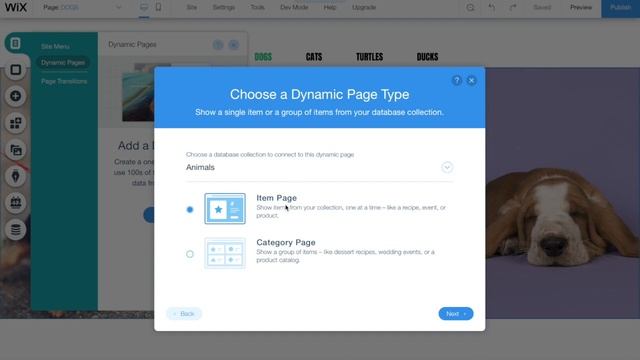Click the DUCKS navigation menu item

[427, 57]
